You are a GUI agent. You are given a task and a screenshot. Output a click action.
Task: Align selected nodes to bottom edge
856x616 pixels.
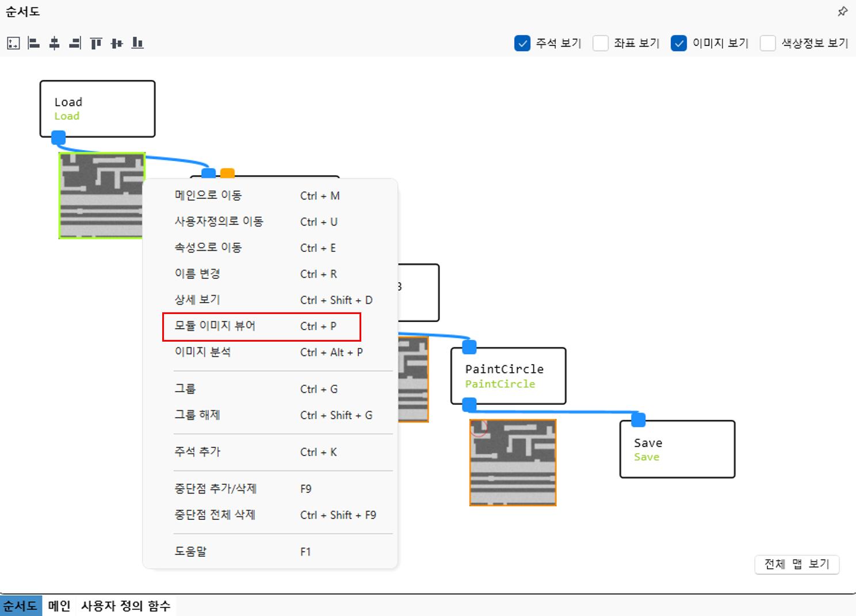pyautogui.click(x=137, y=43)
